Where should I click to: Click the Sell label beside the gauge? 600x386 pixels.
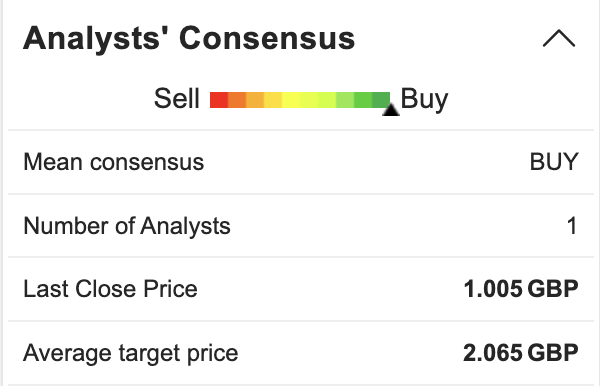tap(177, 99)
